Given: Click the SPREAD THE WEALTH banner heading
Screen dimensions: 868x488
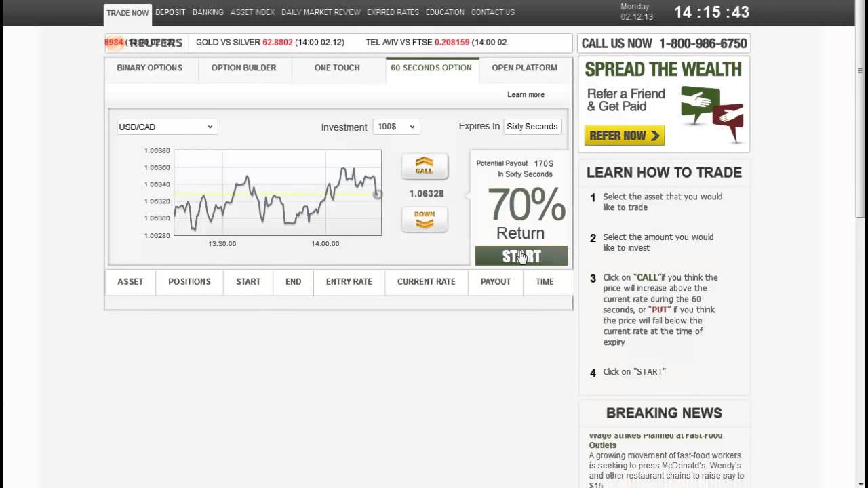Looking at the screenshot, I should [x=663, y=69].
